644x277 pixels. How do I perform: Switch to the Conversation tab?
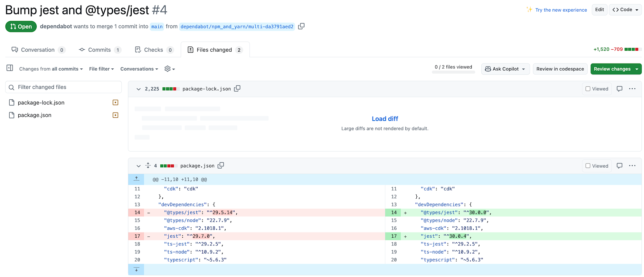tap(38, 50)
